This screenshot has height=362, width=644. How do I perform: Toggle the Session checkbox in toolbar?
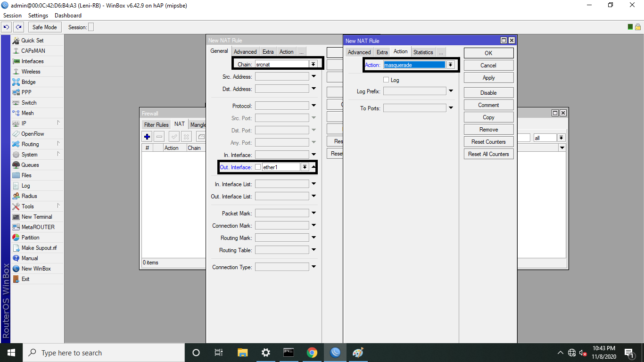pyautogui.click(x=91, y=27)
